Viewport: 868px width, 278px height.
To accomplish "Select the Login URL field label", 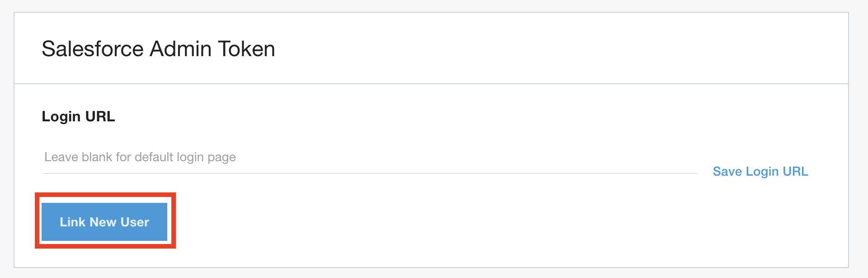I will tap(78, 117).
